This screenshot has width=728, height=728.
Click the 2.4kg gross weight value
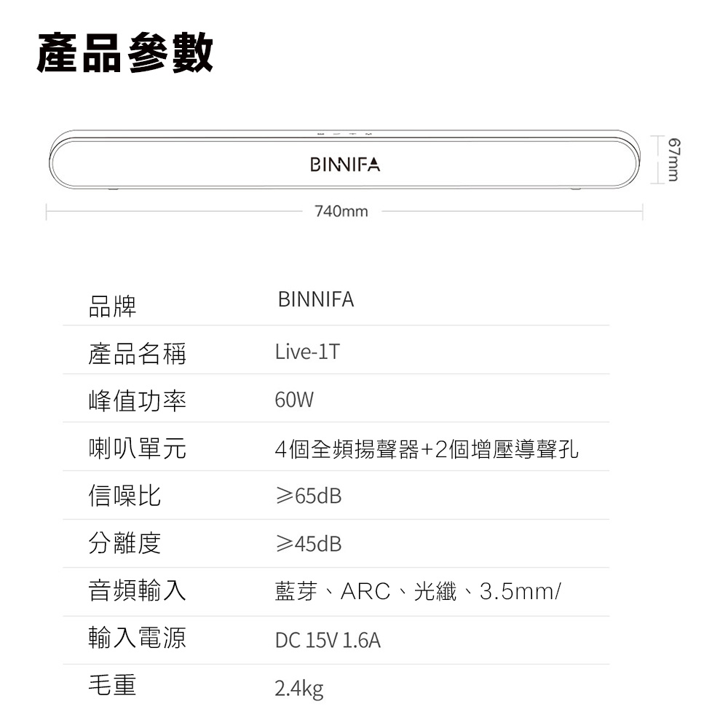[298, 689]
